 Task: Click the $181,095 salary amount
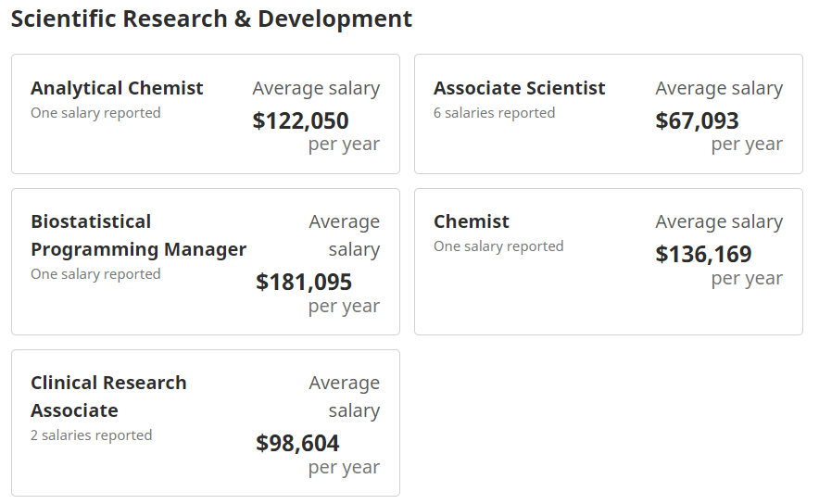point(304,282)
